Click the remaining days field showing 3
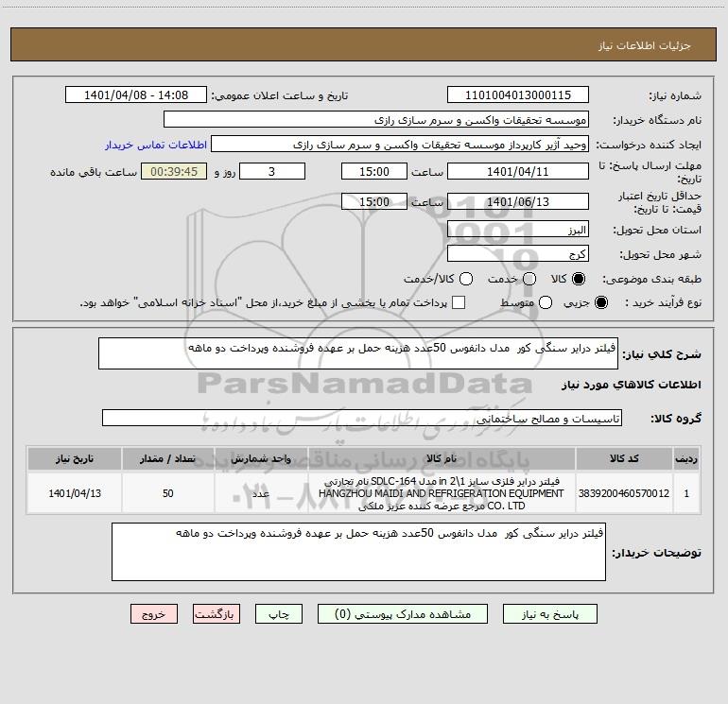The height and width of the screenshot is (704, 728). pyautogui.click(x=272, y=171)
